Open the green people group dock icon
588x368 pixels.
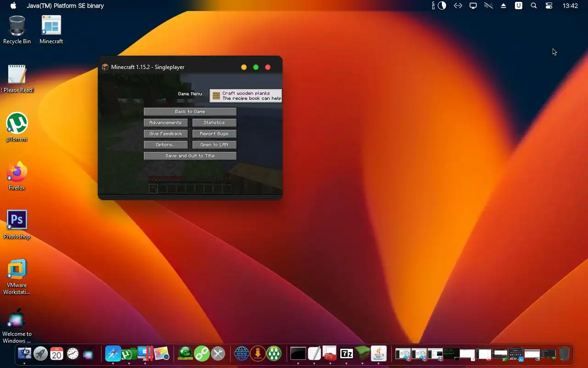point(274,354)
